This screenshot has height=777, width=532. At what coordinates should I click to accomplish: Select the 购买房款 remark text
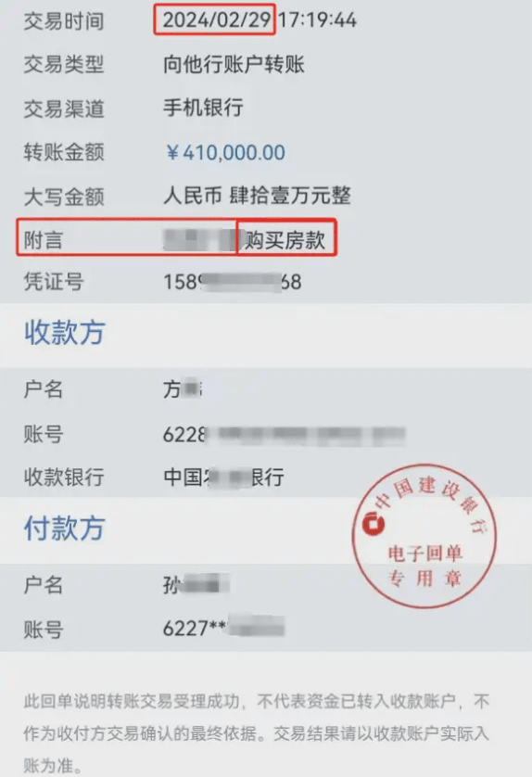(285, 240)
